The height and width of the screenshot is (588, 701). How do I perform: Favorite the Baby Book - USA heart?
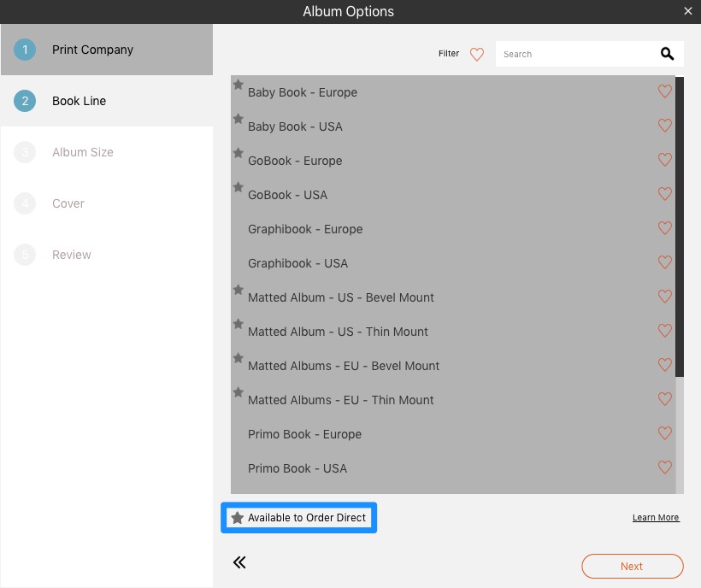tap(665, 126)
